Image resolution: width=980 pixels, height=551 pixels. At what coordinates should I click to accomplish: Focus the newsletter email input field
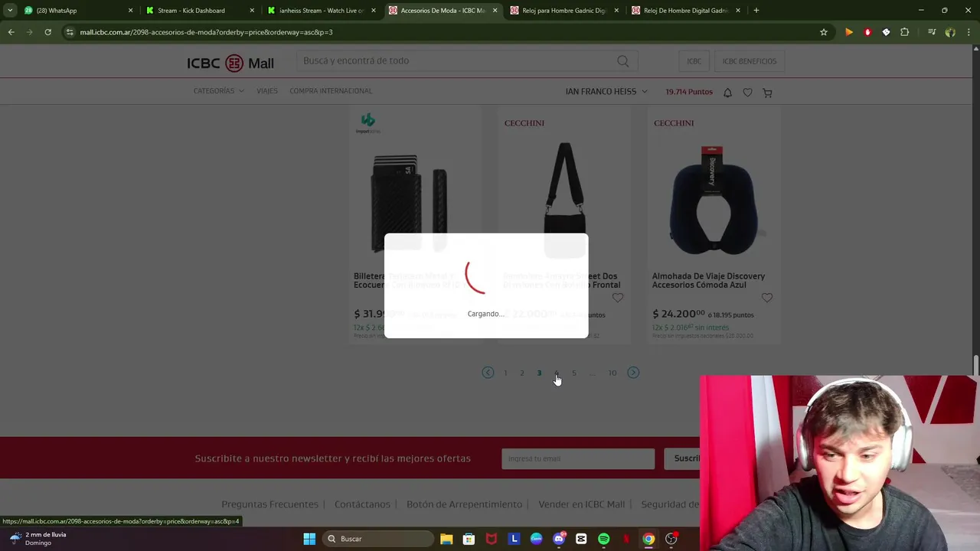coord(578,458)
